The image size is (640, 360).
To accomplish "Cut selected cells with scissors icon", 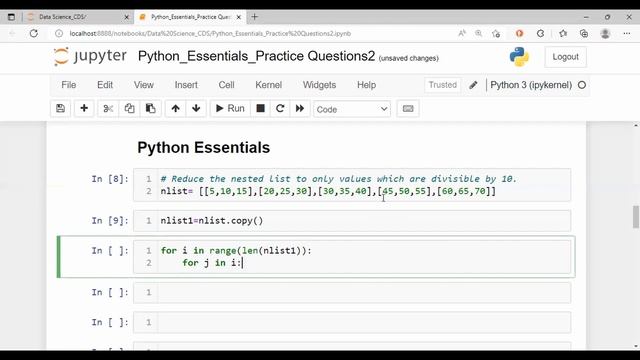I will tap(108, 109).
